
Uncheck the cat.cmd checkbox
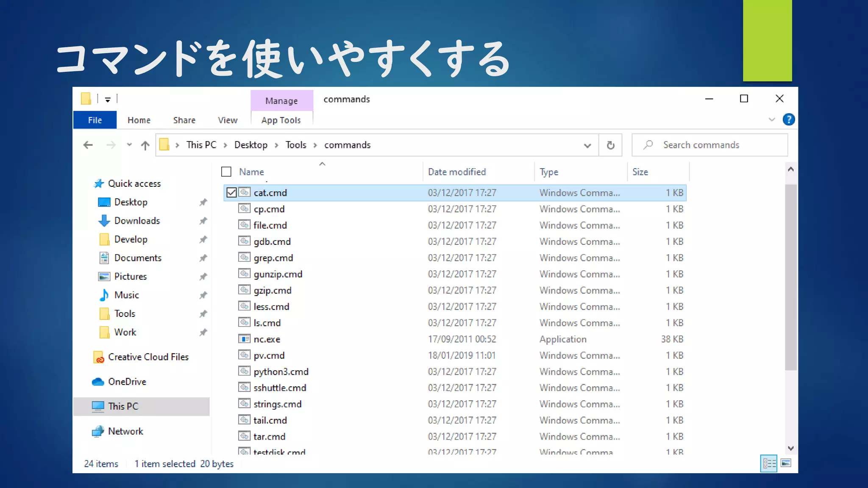pyautogui.click(x=231, y=192)
